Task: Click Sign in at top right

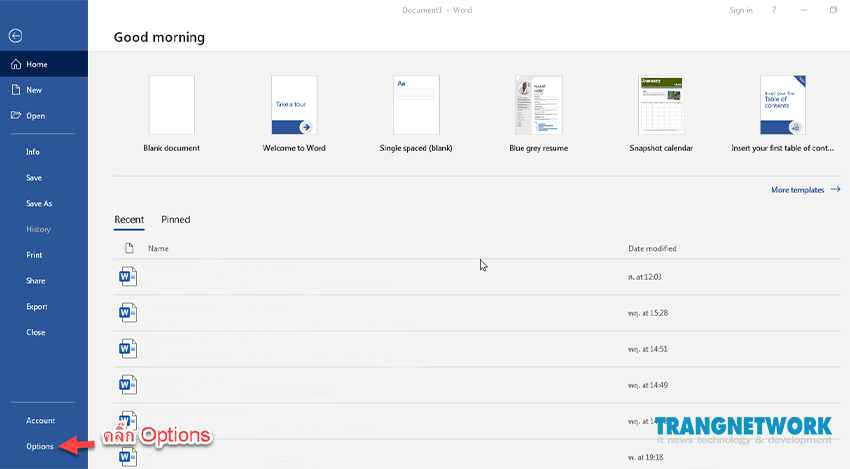Action: pyautogui.click(x=740, y=10)
